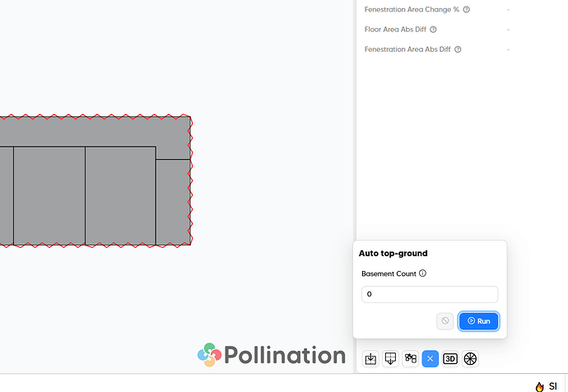Click the circular wheel compass icon
568x392 pixels.
coord(470,359)
